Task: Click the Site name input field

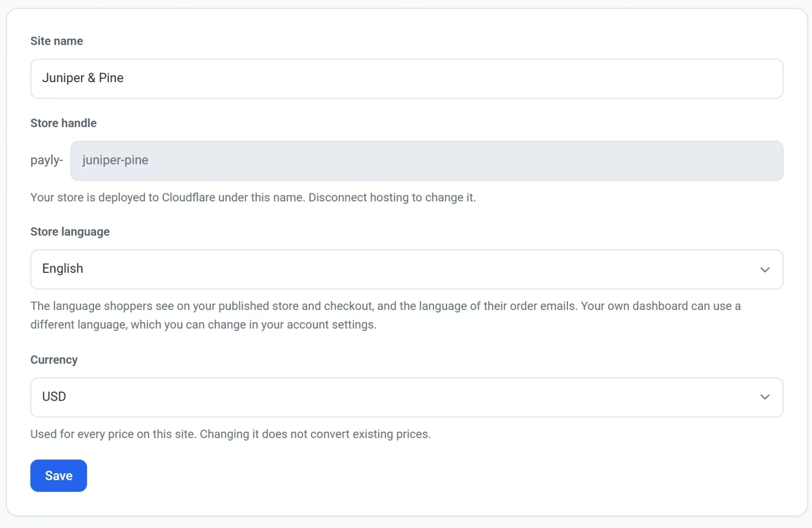Action: [407, 79]
